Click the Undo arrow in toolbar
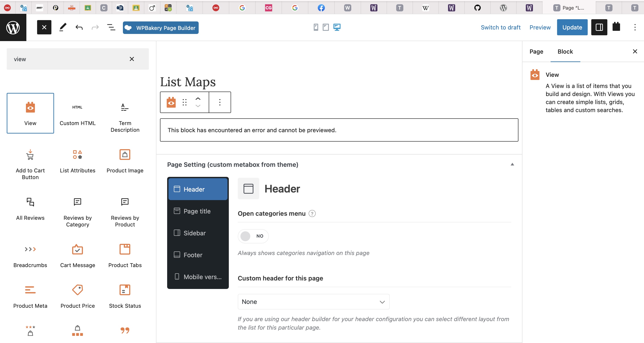Screen dimensions: 644x343 pos(79,27)
